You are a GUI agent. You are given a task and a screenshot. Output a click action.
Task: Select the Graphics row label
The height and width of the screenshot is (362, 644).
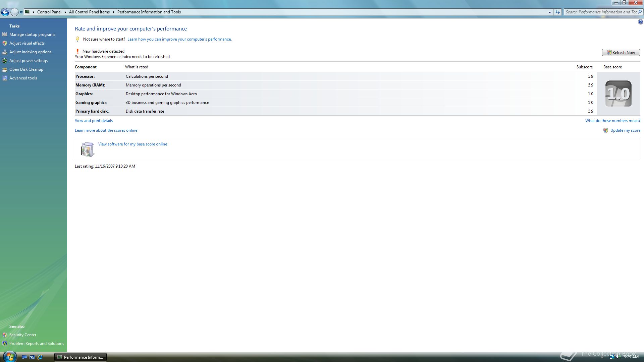coord(84,94)
